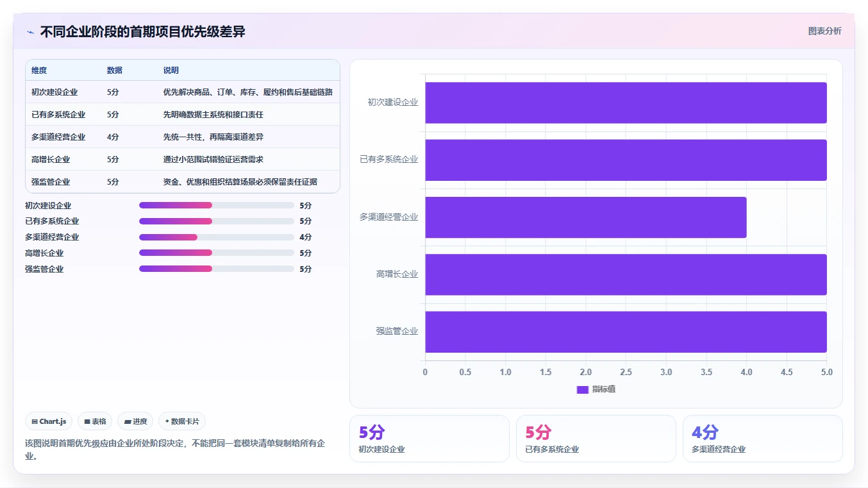Click the 优先解决商品、订单 description cell

click(248, 92)
